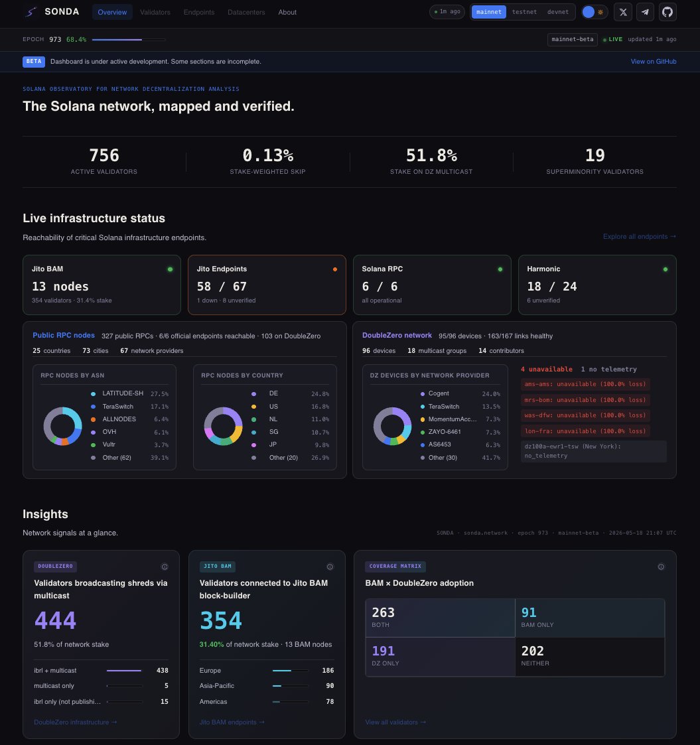Click the 1m ago refresh pill
This screenshot has width=700, height=745.
(x=447, y=12)
